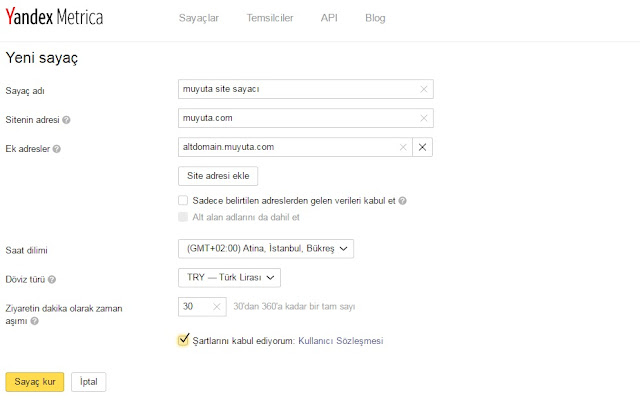Clear the altdomain.muyuta.com text
This screenshot has height=400, width=640.
coord(403,147)
